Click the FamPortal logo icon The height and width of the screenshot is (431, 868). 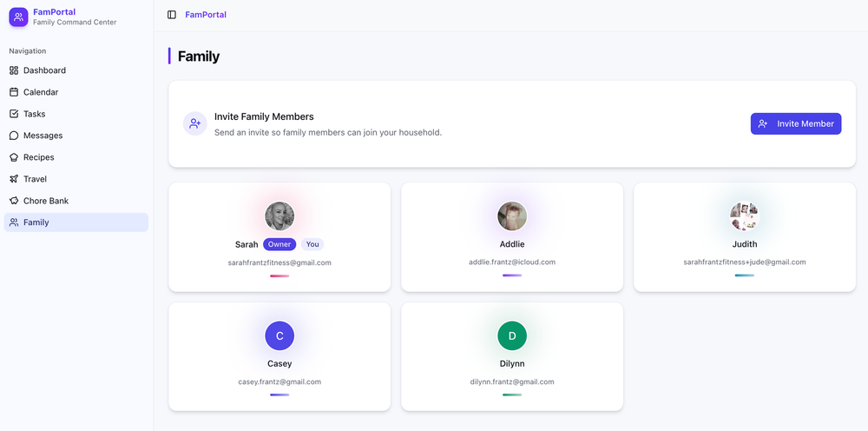pos(18,17)
